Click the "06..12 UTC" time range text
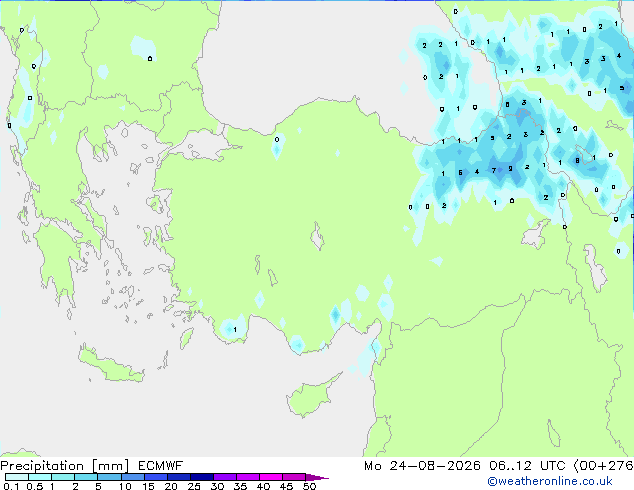 (528, 466)
